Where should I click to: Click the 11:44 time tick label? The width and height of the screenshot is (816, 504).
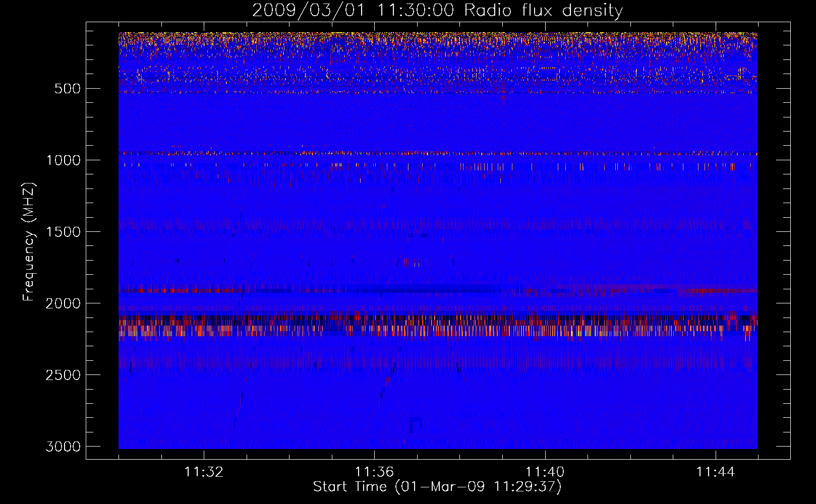pos(716,472)
